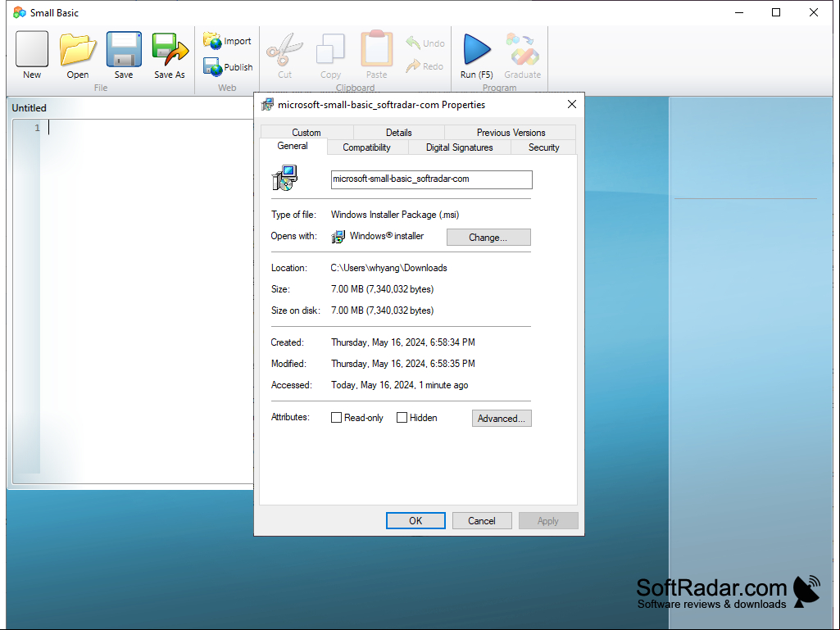Viewport: 840px width, 630px height.
Task: Open the Compatibility tab
Action: click(366, 147)
